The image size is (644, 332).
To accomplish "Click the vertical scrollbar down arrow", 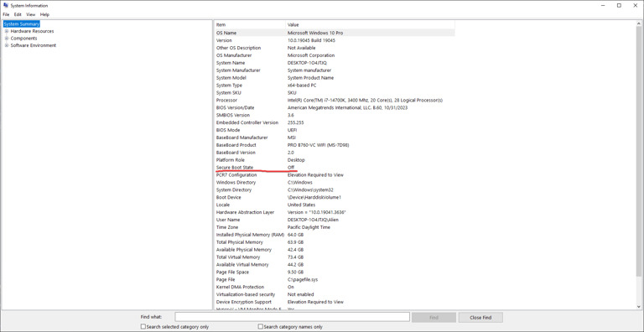I will point(639,307).
